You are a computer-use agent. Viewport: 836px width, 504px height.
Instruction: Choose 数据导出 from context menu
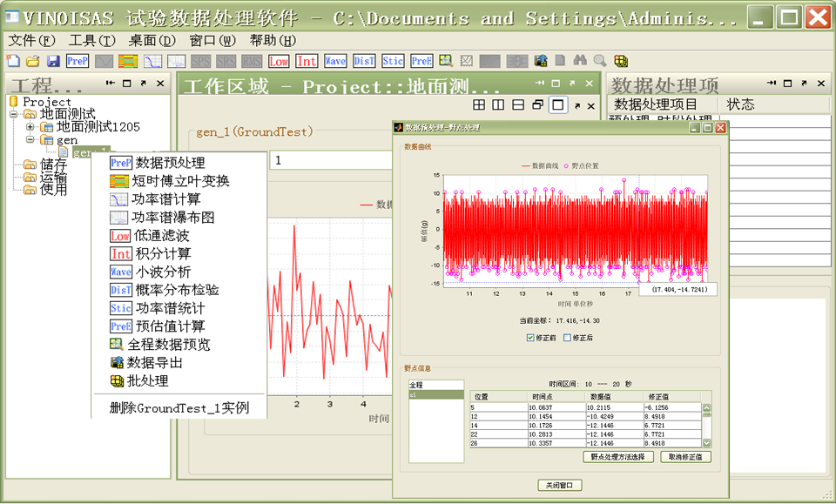click(x=179, y=362)
